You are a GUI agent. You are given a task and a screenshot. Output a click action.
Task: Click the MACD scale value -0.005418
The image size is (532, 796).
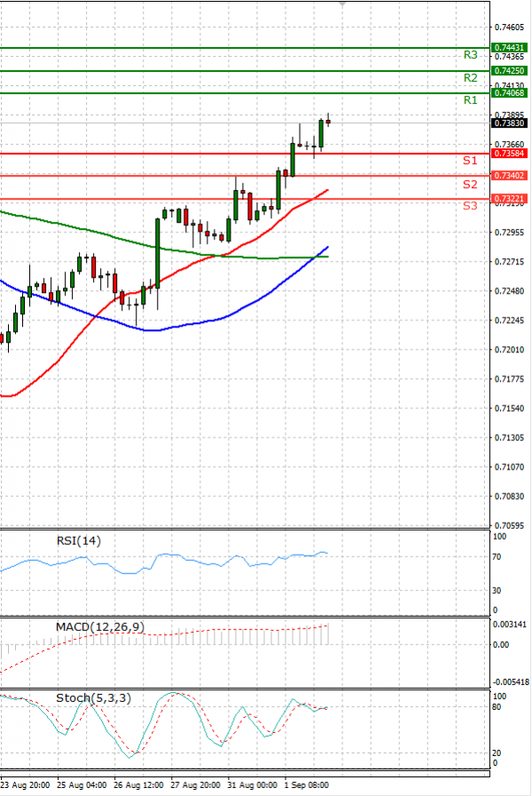(511, 682)
